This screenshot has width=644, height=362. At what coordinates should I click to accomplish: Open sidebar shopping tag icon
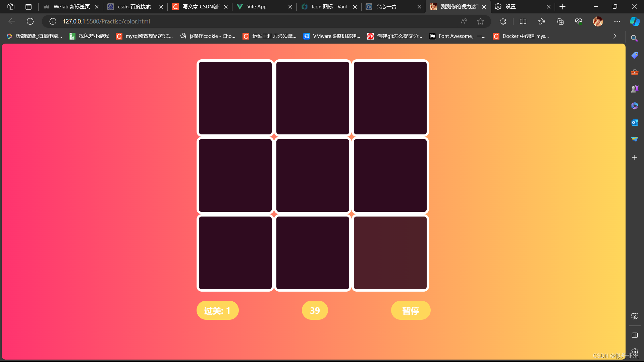tap(634, 55)
